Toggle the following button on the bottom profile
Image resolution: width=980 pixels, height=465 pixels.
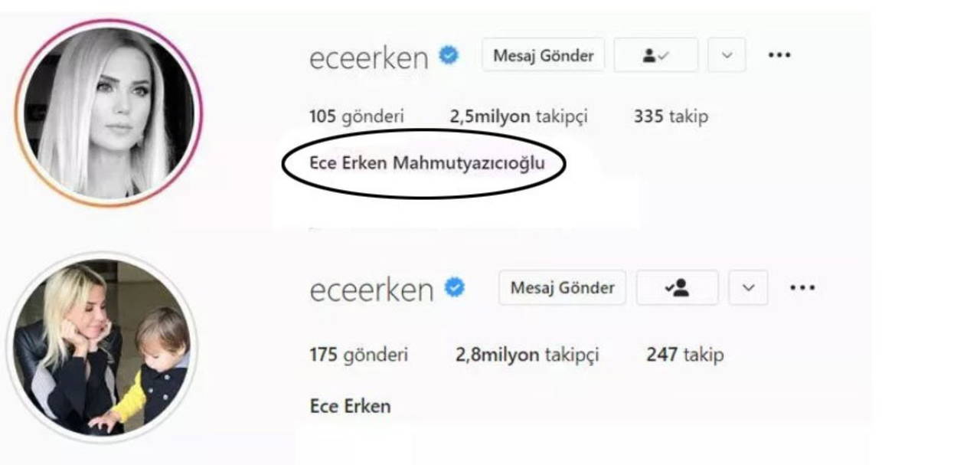pyautogui.click(x=678, y=288)
